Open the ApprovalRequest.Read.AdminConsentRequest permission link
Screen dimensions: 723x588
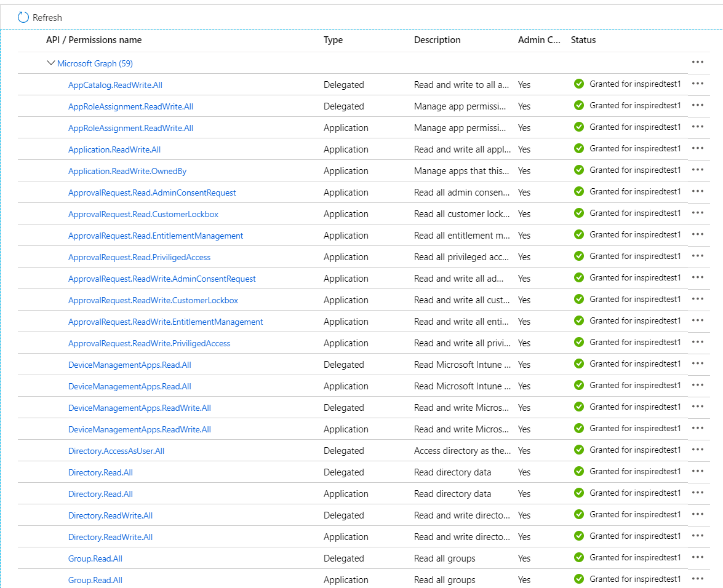coord(152,193)
